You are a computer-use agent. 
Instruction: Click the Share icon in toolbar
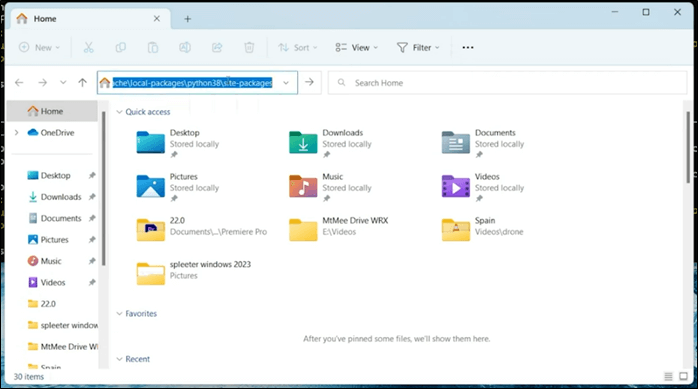[217, 47]
